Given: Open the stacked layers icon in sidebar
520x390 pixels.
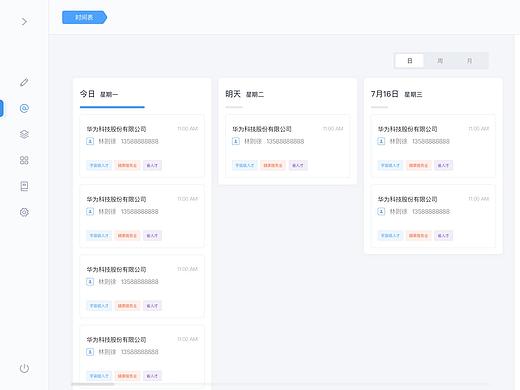Looking at the screenshot, I should click(x=24, y=134).
